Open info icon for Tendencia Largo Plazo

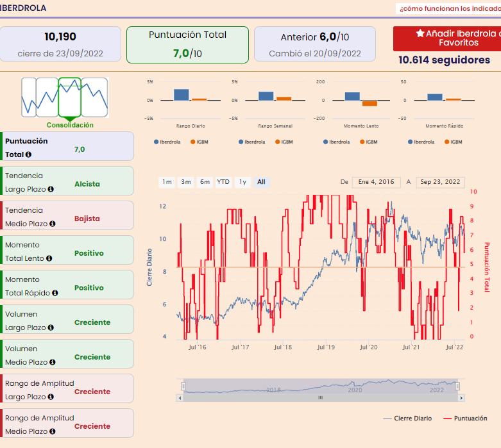(51, 189)
